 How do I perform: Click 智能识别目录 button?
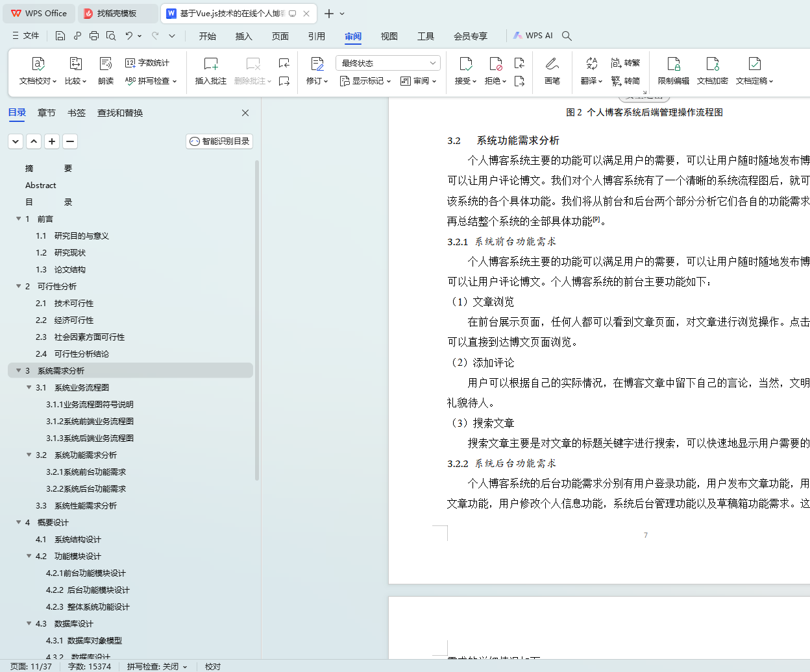coord(219,141)
